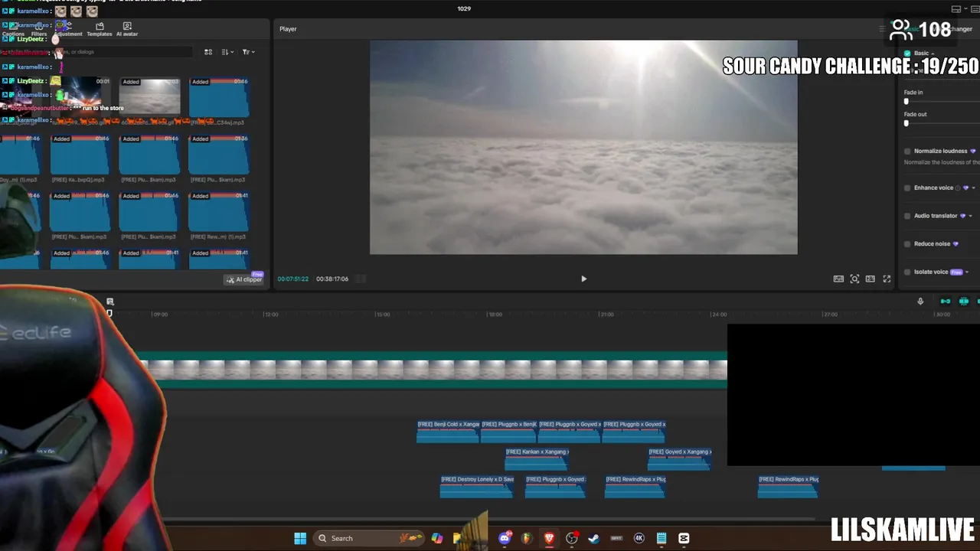Open the AI avatar tab
The image size is (980, 551).
(127, 30)
